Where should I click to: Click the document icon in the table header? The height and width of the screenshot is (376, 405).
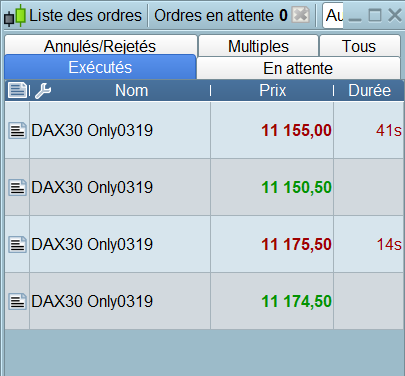[x=17, y=90]
